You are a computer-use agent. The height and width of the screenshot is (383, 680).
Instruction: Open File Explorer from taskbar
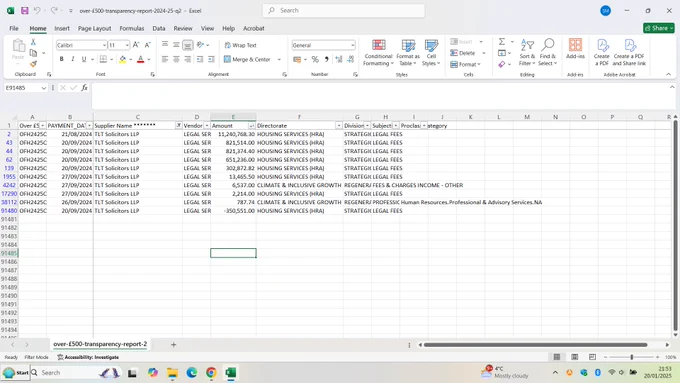tap(172, 373)
